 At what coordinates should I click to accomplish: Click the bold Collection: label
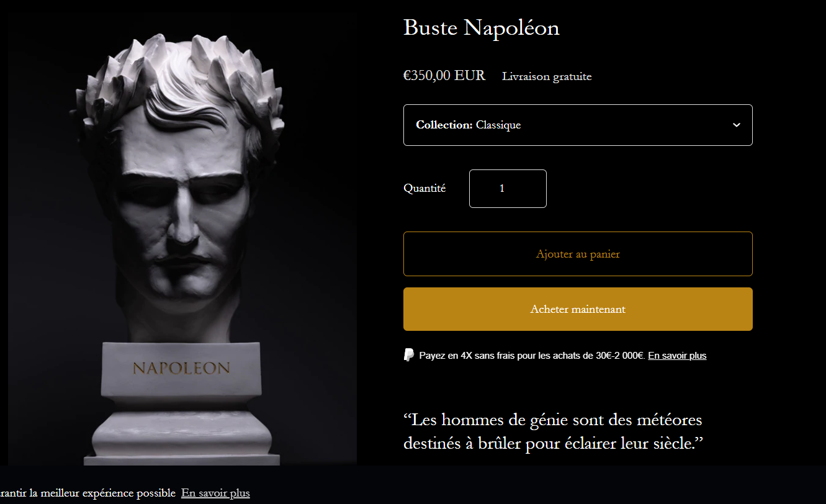click(x=444, y=125)
